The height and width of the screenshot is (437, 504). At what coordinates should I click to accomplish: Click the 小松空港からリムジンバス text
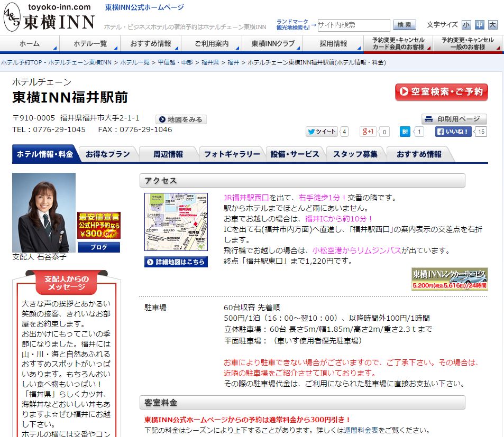point(357,250)
